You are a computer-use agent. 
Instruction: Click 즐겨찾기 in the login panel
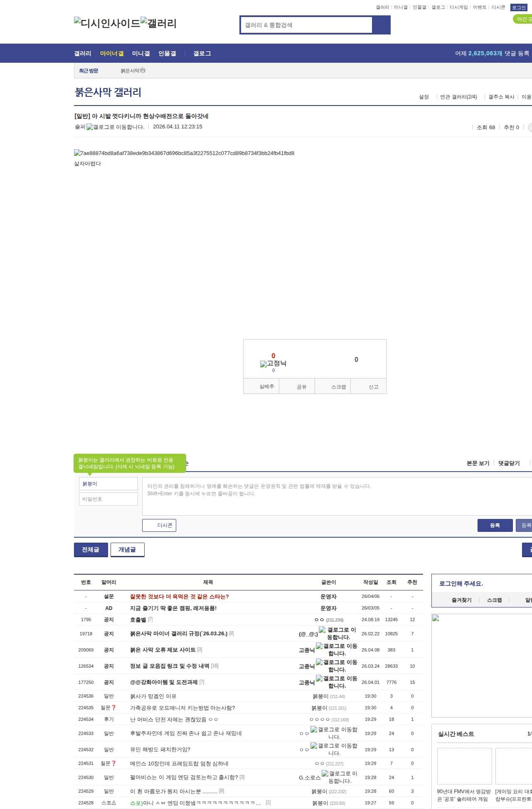[462, 600]
